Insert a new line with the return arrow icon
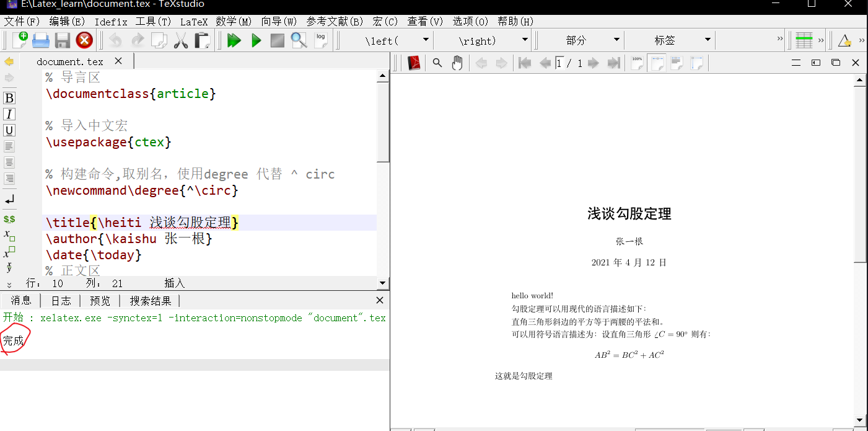The height and width of the screenshot is (431, 868). pyautogui.click(x=9, y=200)
